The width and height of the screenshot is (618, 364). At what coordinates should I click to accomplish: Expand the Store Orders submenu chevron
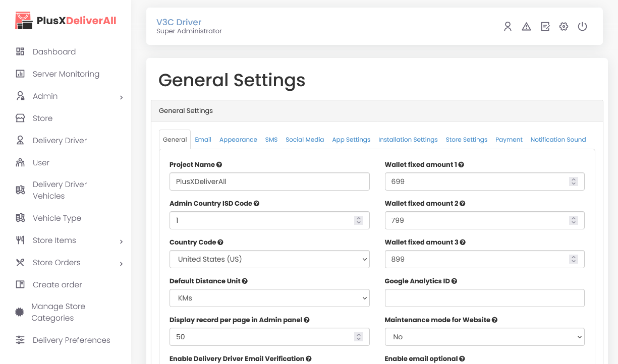tap(121, 264)
